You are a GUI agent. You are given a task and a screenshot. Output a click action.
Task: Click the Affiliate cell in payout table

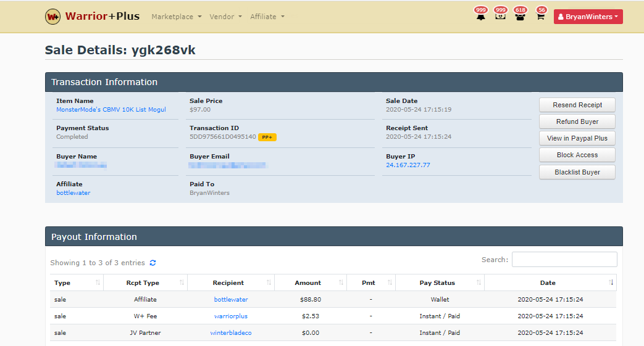coord(145,300)
